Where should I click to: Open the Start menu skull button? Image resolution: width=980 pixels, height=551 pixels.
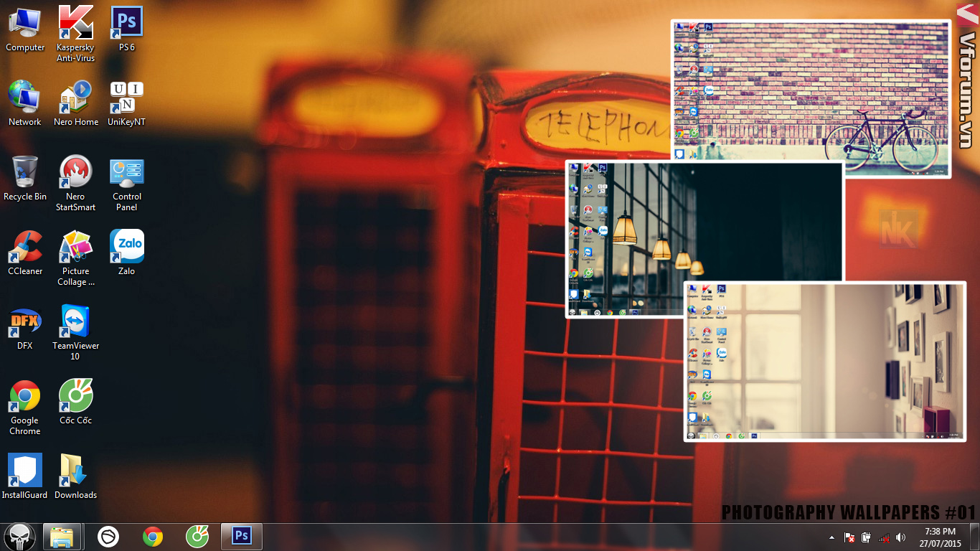pos(19,537)
